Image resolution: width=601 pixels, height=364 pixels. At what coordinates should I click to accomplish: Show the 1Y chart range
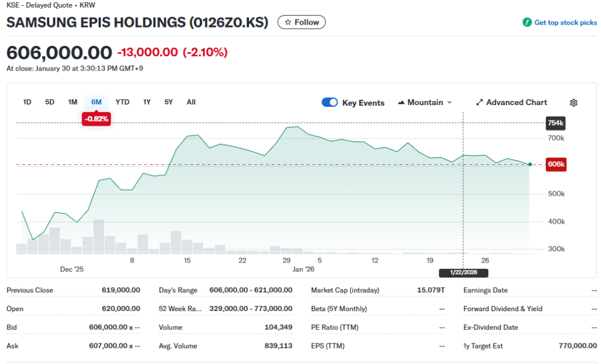click(x=147, y=102)
